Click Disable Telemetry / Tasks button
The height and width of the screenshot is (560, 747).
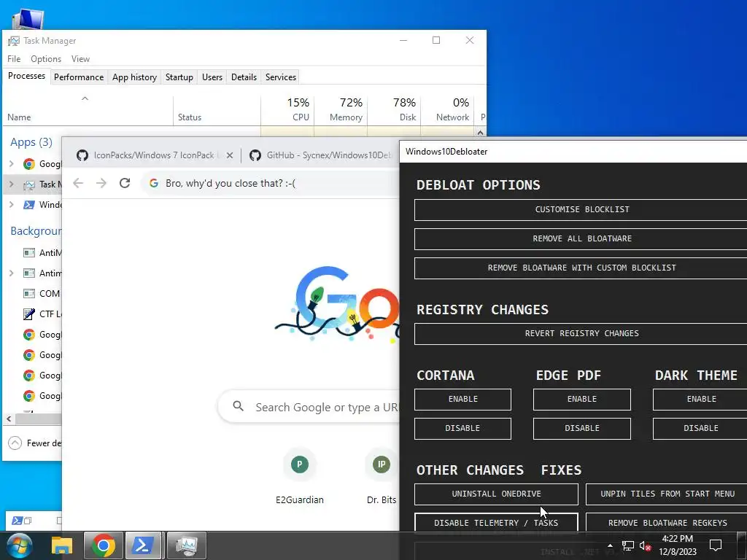pos(496,523)
